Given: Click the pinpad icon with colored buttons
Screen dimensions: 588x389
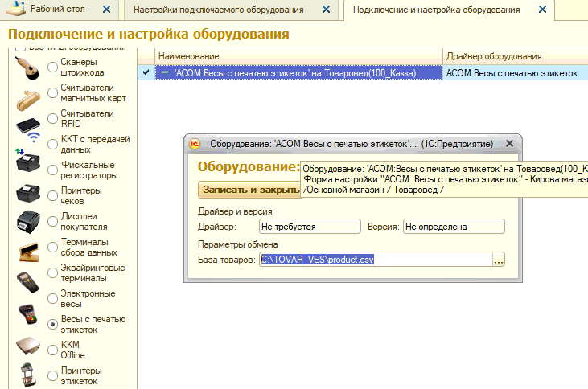Looking at the screenshot, I should click(28, 314).
